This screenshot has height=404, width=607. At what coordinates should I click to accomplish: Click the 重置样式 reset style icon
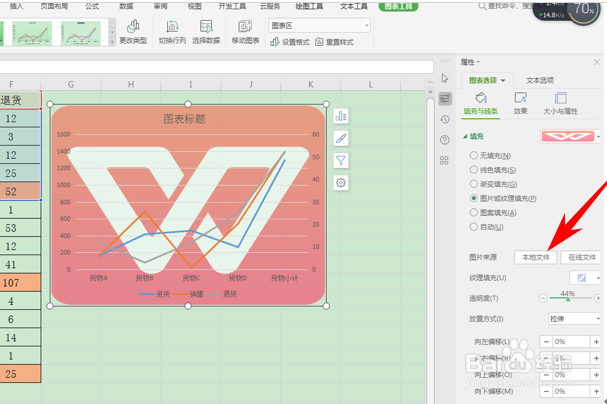319,42
